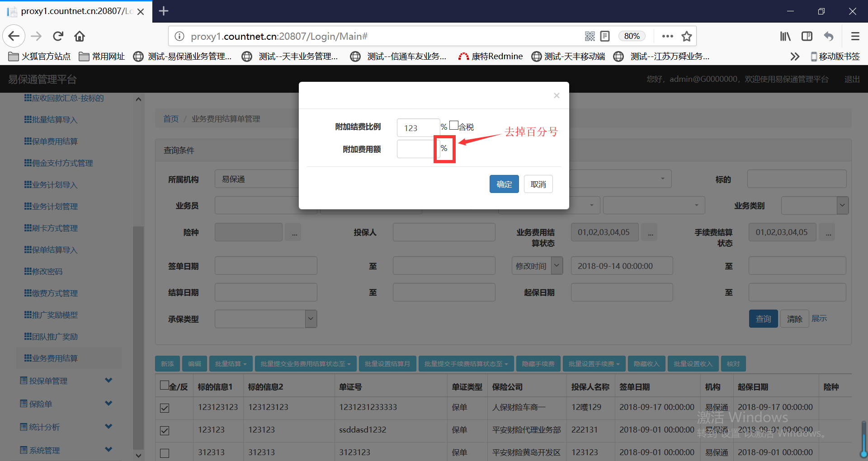Click the 新添 toolbar button
The height and width of the screenshot is (461, 868).
point(167,364)
